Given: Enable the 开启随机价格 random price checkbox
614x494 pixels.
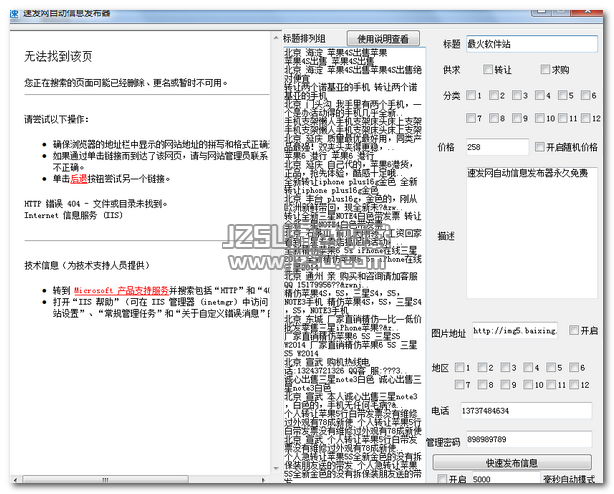Looking at the screenshot, I should [x=540, y=147].
